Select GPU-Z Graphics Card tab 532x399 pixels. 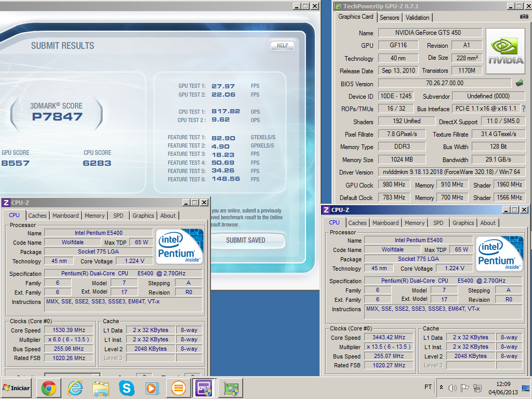point(355,17)
